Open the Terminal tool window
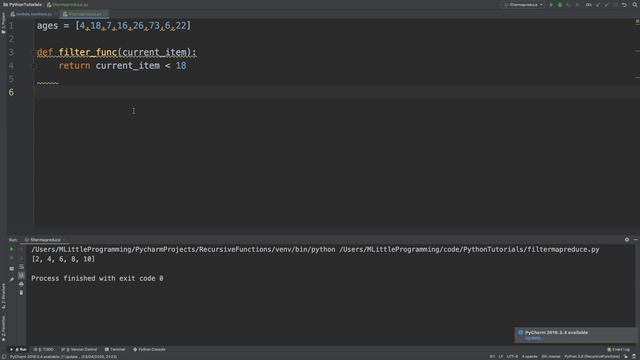The height and width of the screenshot is (360, 640). (115, 349)
